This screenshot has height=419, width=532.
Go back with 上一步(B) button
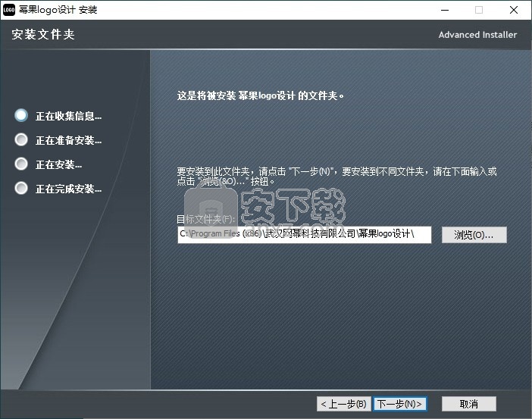(x=343, y=404)
